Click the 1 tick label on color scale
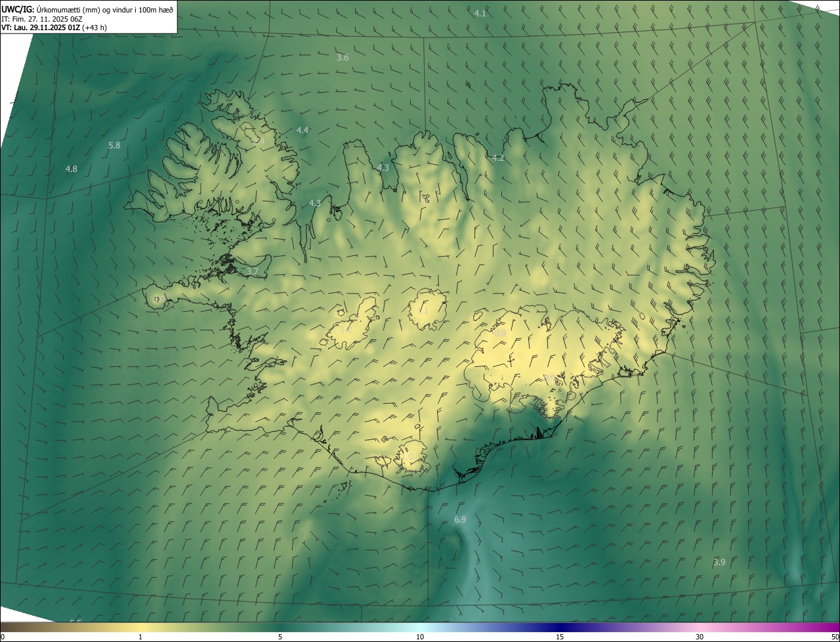The height and width of the screenshot is (642, 840). [x=140, y=637]
